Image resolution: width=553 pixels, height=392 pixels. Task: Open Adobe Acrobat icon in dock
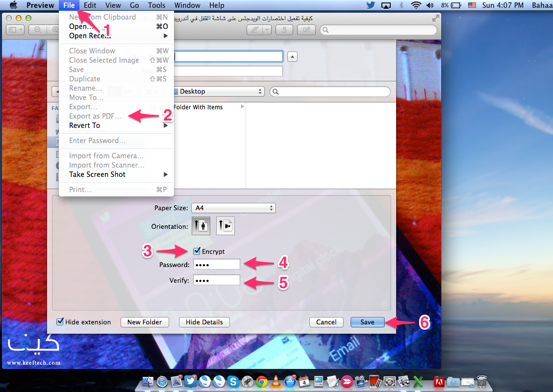click(x=439, y=382)
